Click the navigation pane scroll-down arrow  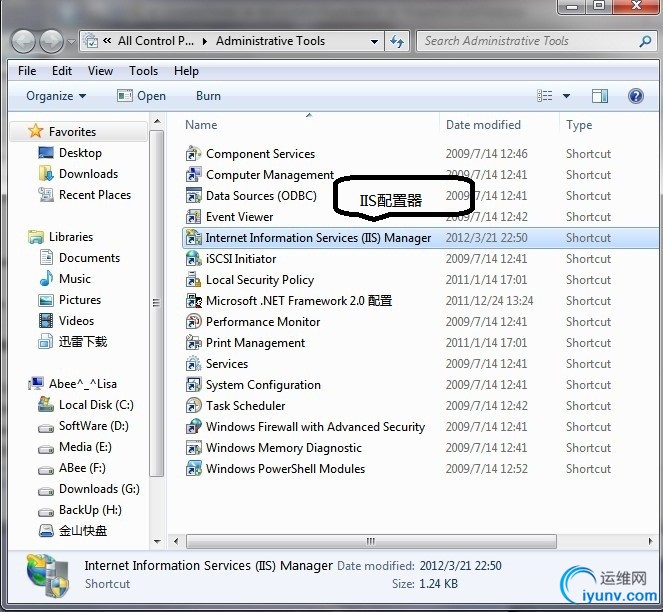pyautogui.click(x=157, y=541)
